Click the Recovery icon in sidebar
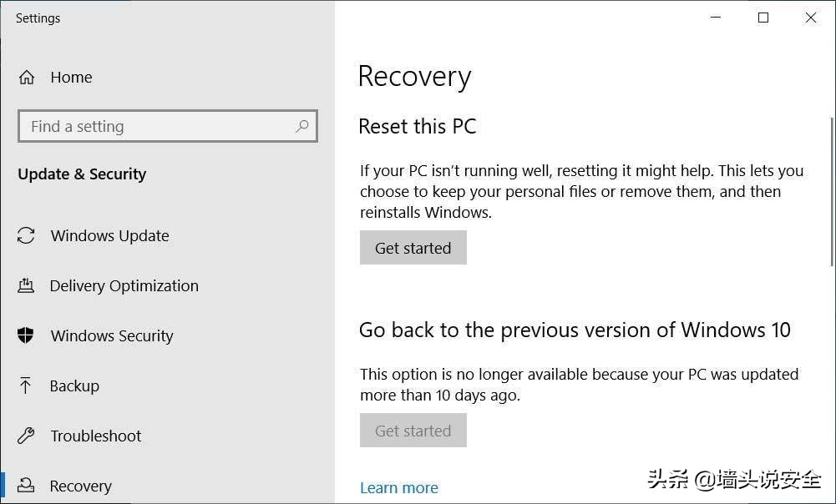The width and height of the screenshot is (836, 504). coord(26,486)
